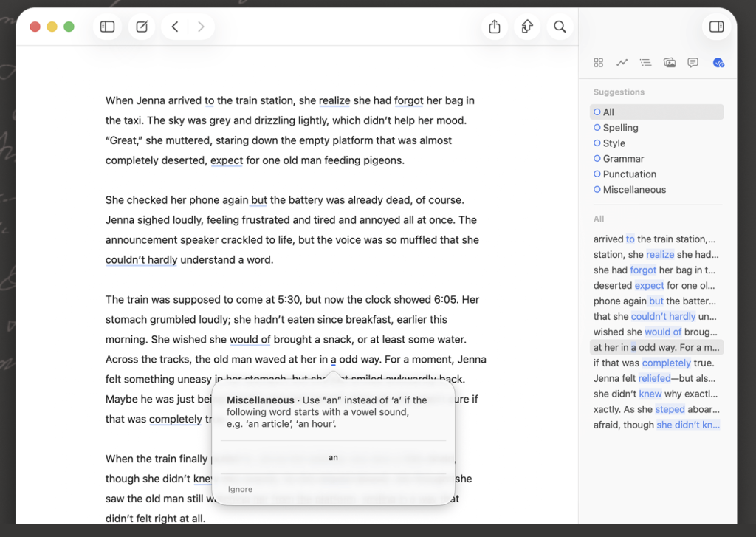Show progress statistics graph tab
Viewport: 756px width, 537px height.
click(x=622, y=63)
